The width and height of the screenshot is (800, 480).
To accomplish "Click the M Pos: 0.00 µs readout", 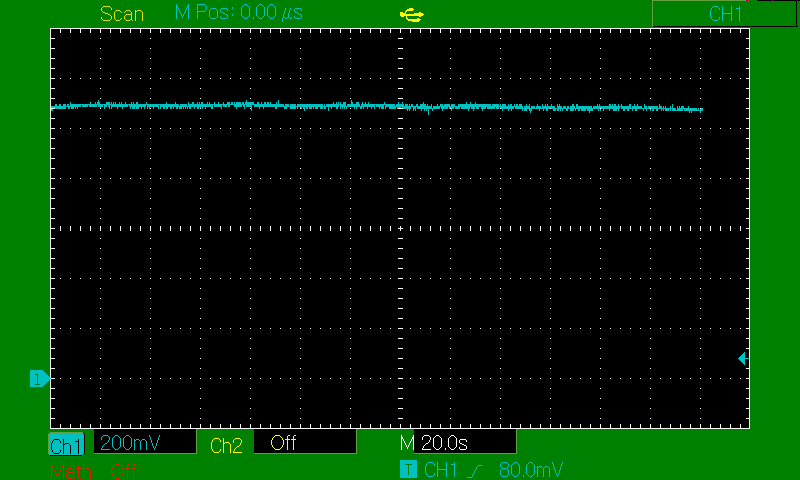I will coord(238,12).
